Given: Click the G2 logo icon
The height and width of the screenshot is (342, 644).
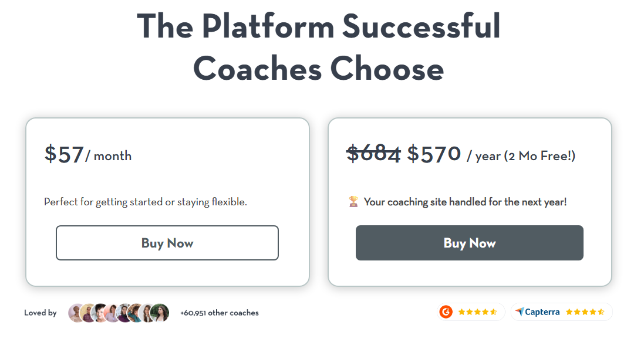Looking at the screenshot, I should (x=446, y=312).
